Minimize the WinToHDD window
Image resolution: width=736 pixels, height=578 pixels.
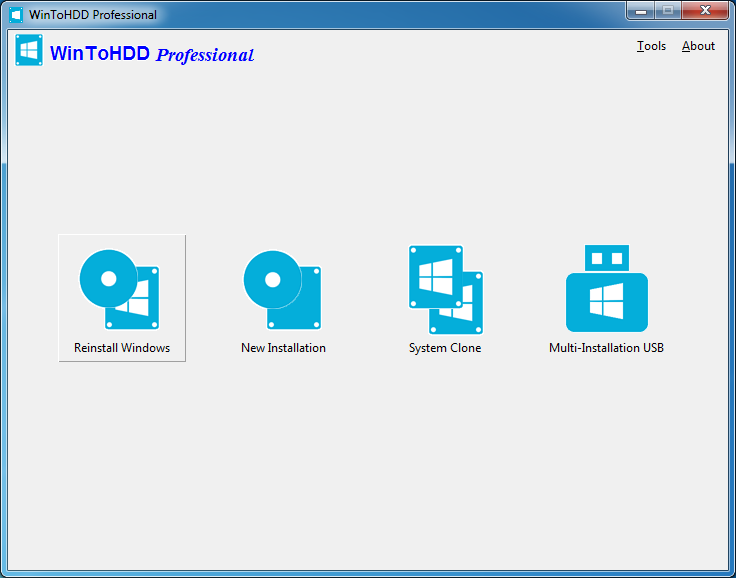(641, 11)
